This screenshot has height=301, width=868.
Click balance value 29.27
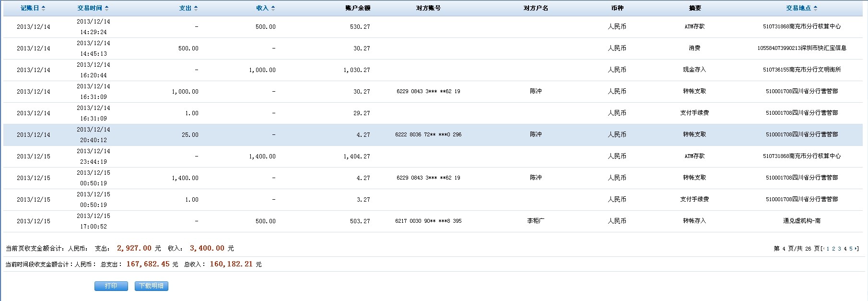[362, 113]
